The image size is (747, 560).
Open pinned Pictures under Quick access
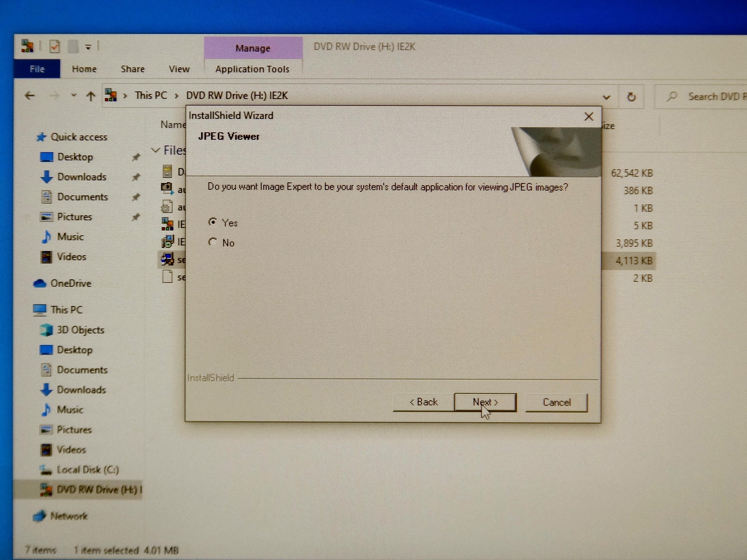[75, 216]
